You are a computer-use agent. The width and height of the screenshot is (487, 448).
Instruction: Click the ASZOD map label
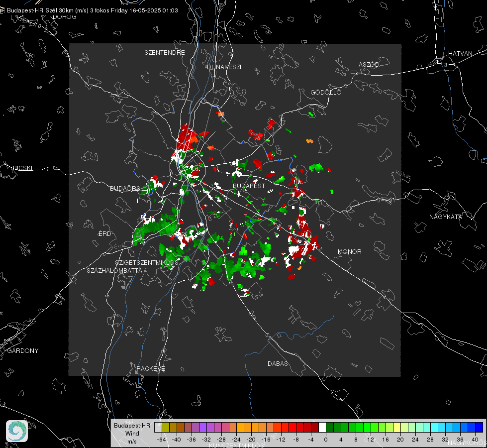point(369,64)
